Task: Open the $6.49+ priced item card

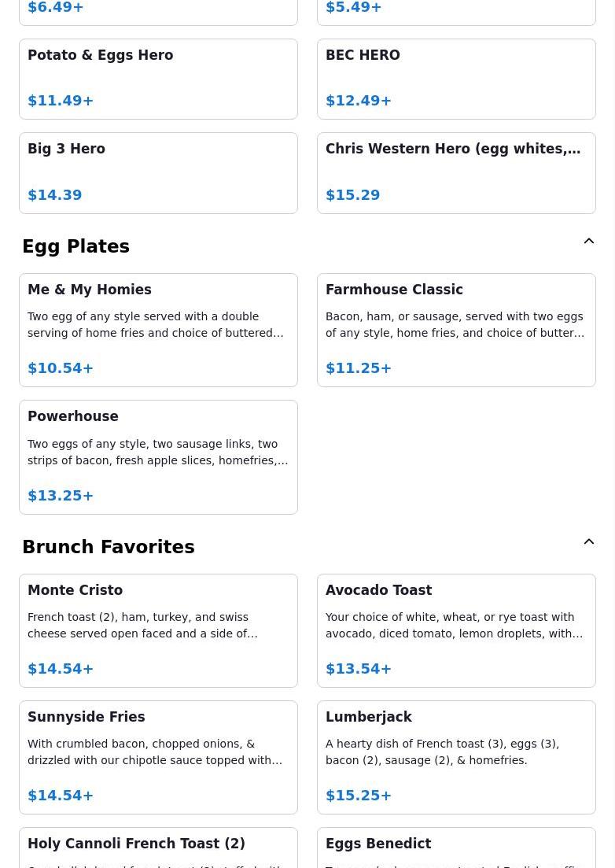Action: (x=158, y=9)
